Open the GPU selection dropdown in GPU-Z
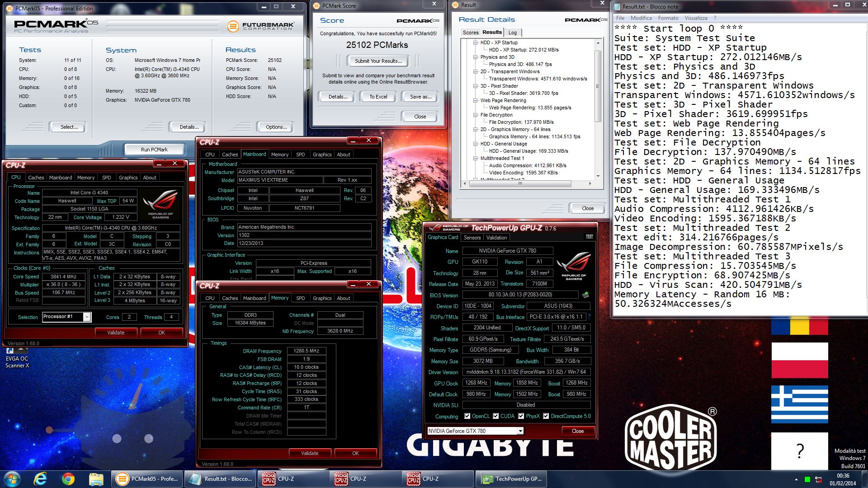Image resolution: width=868 pixels, height=488 pixels. [520, 431]
